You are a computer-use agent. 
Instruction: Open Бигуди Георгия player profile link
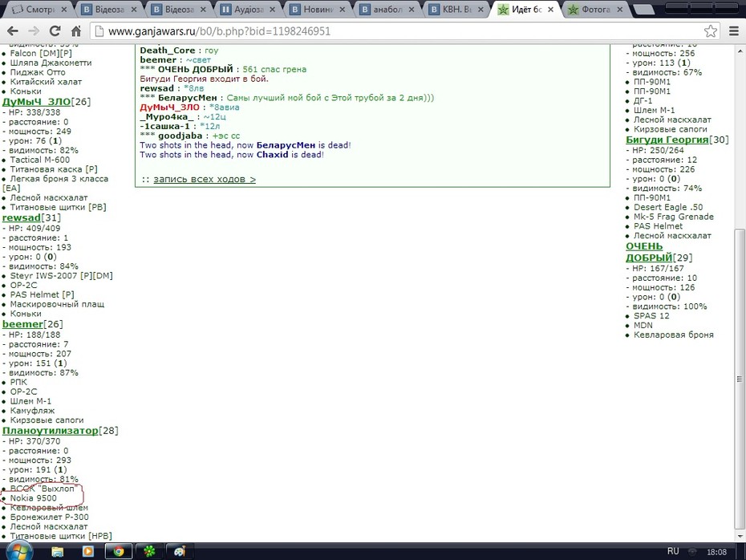point(667,140)
